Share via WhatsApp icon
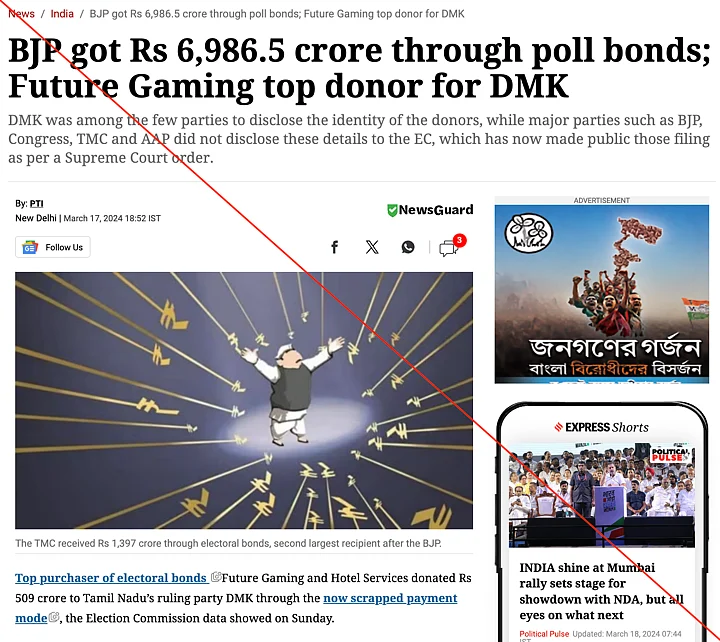Image resolution: width=720 pixels, height=642 pixels. pos(408,247)
